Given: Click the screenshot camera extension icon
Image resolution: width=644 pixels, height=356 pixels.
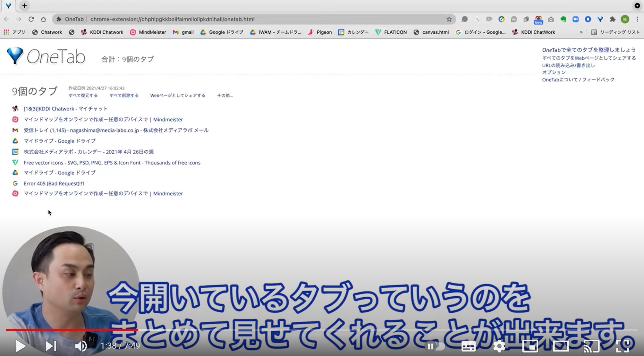Looking at the screenshot, I should coord(551,19).
